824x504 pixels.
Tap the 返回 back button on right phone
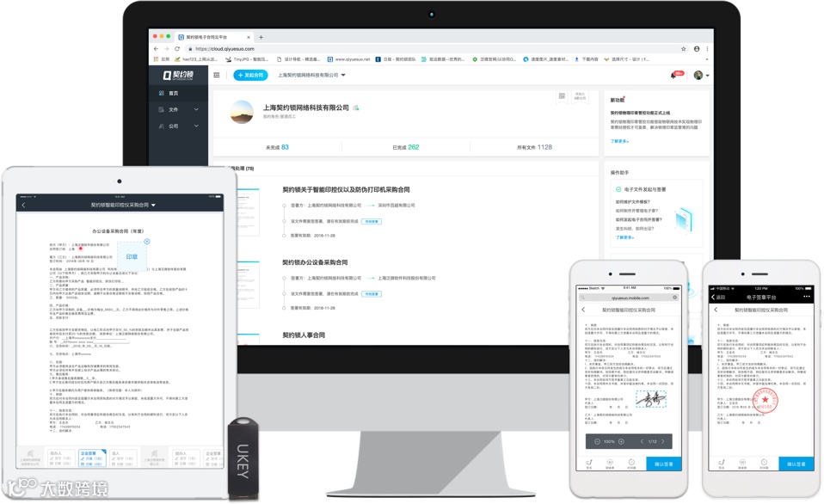(718, 297)
